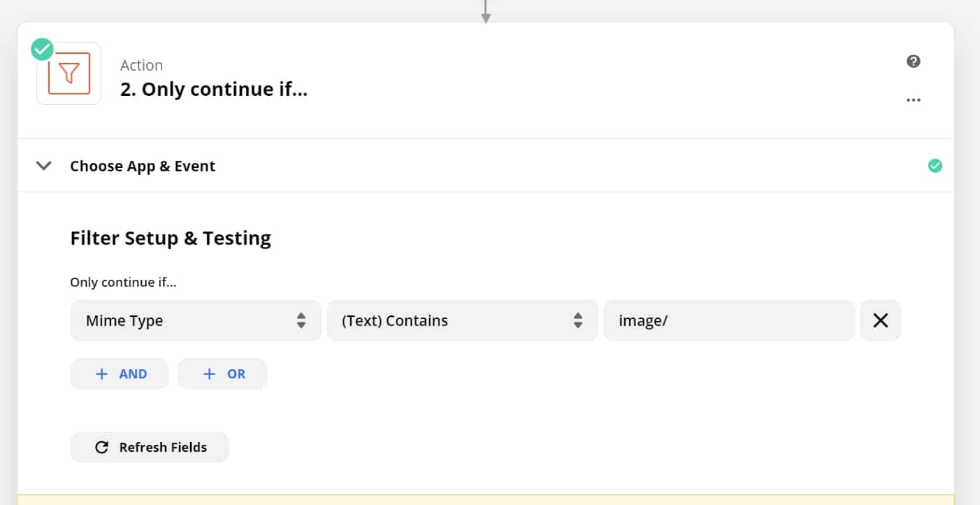Click the plus icon on AND button

tap(101, 374)
